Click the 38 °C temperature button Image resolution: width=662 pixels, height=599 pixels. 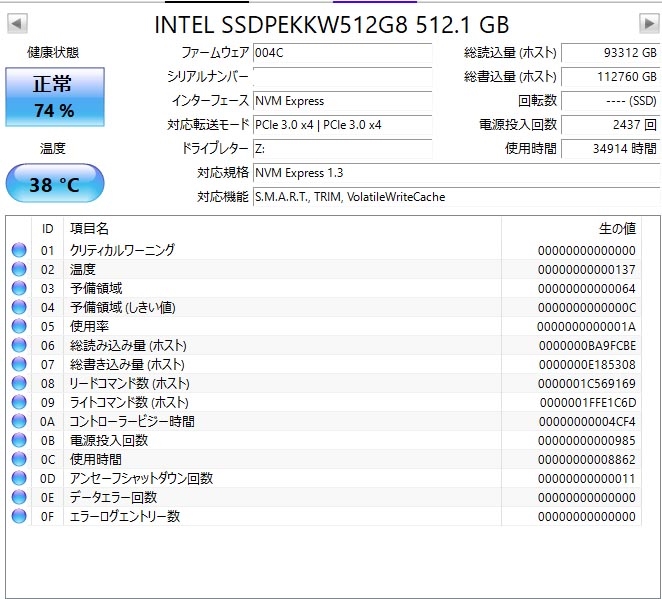point(54,185)
